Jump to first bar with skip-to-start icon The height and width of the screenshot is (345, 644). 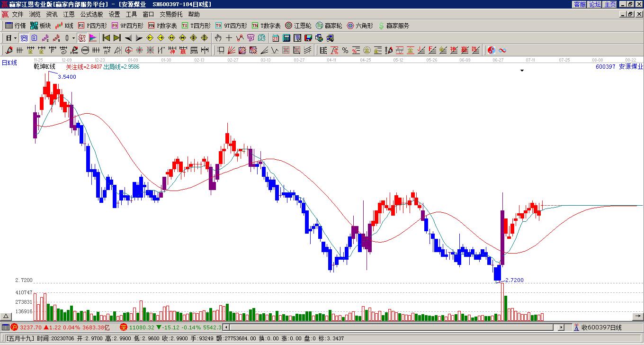(107, 38)
